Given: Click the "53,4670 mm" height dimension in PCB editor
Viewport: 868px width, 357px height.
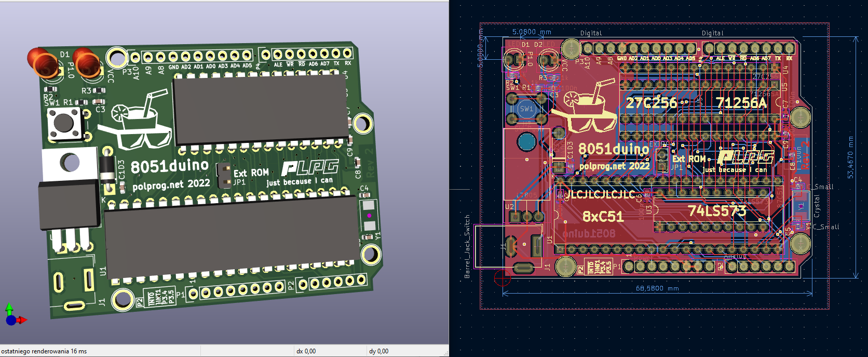Looking at the screenshot, I should (850, 157).
